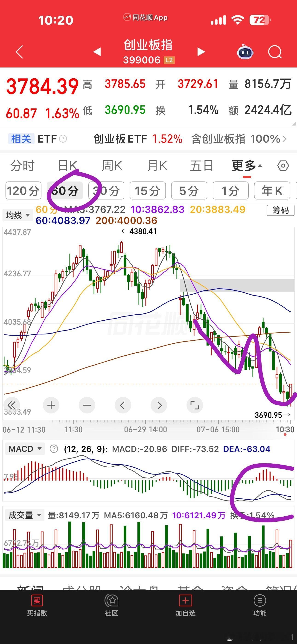
Task: Tap the DEA:-63.04 reading
Action: 247,449
